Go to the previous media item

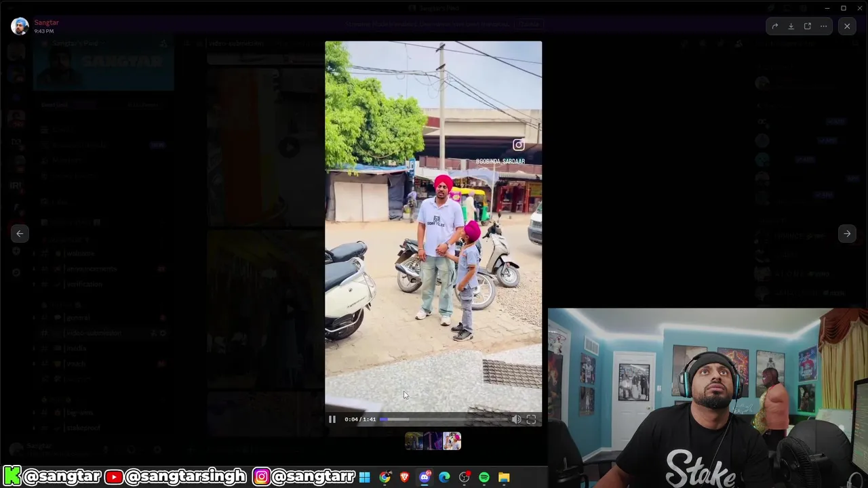(20, 234)
